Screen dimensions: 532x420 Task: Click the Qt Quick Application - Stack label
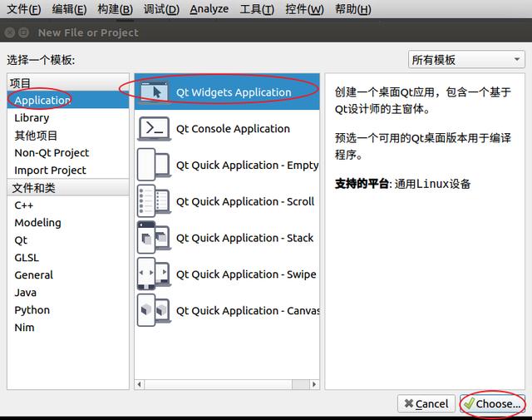tap(244, 238)
